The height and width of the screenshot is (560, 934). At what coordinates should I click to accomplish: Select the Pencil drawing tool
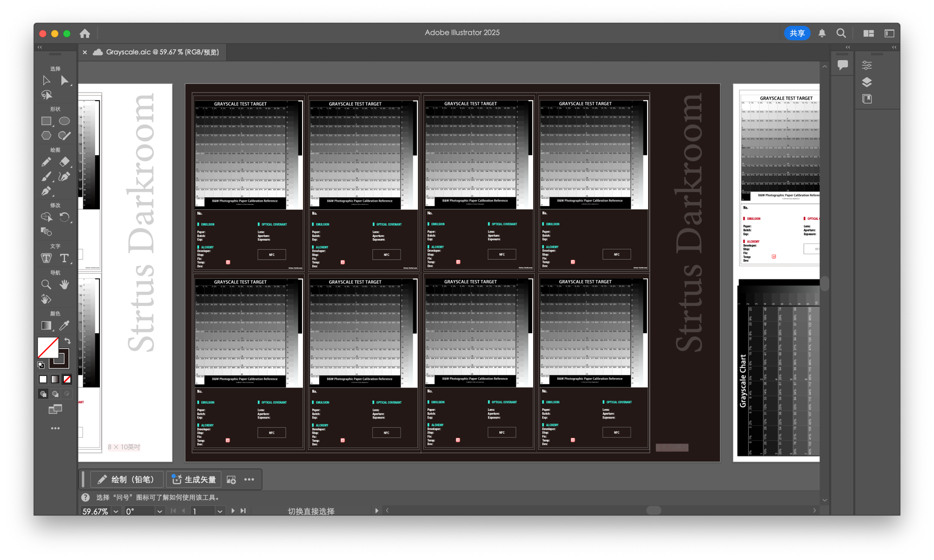pyautogui.click(x=46, y=162)
